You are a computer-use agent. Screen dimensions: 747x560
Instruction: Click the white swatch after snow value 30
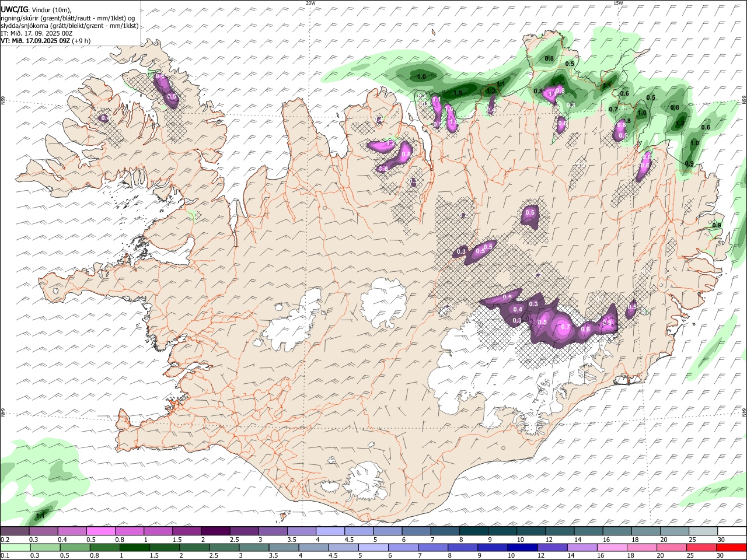pyautogui.click(x=731, y=531)
